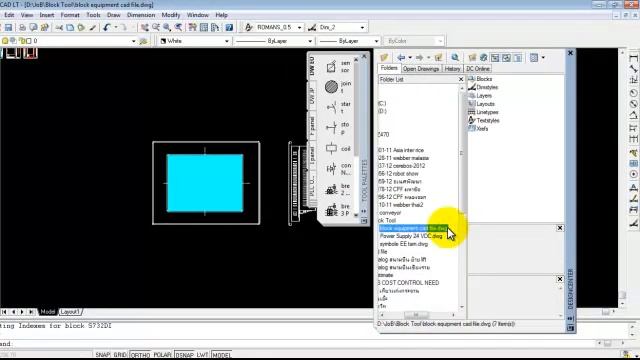Open the DesignCenter Views dropdown arrow
The width and height of the screenshot is (640, 360).
pyautogui.click(x=543, y=58)
